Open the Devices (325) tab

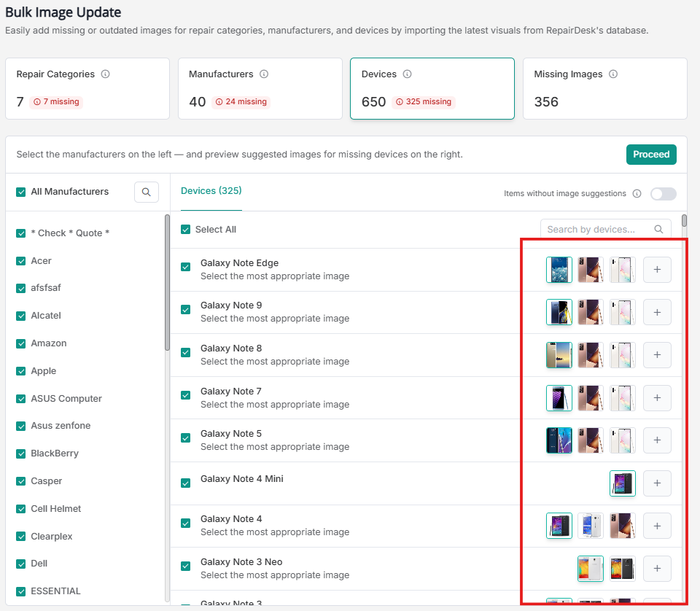pyautogui.click(x=211, y=191)
